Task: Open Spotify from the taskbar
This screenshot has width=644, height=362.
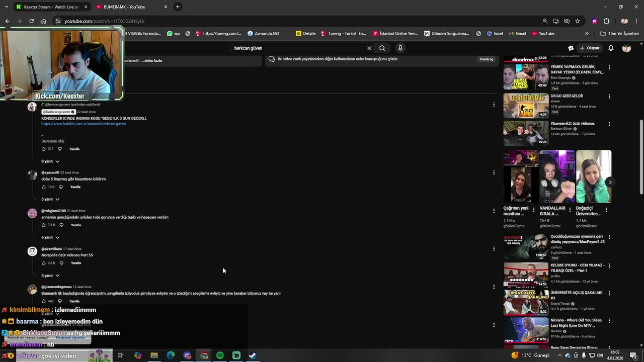Action: (x=220, y=355)
